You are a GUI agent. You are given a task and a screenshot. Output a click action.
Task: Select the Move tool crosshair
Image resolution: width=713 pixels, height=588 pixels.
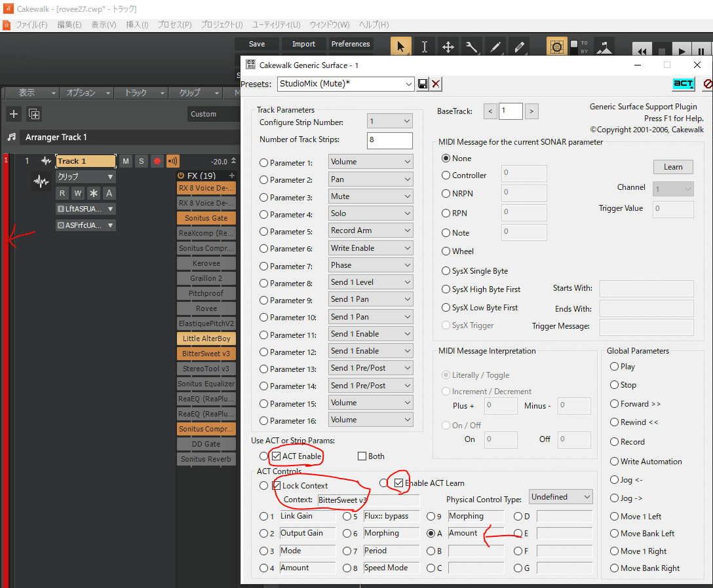coord(448,46)
